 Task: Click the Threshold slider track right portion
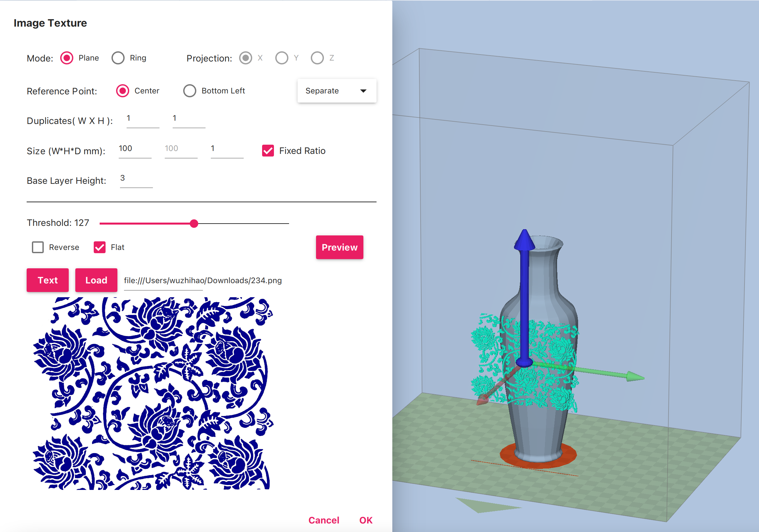click(244, 224)
